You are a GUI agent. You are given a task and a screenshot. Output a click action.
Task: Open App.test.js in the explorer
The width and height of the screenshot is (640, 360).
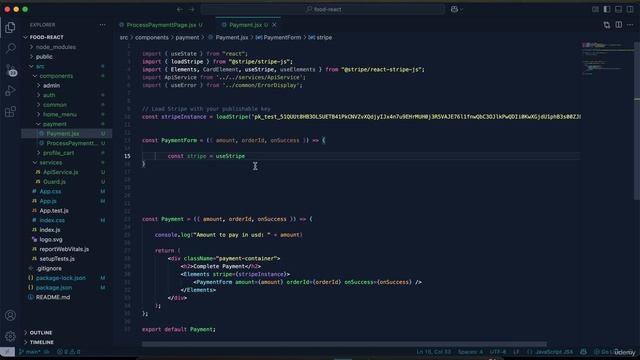click(54, 211)
